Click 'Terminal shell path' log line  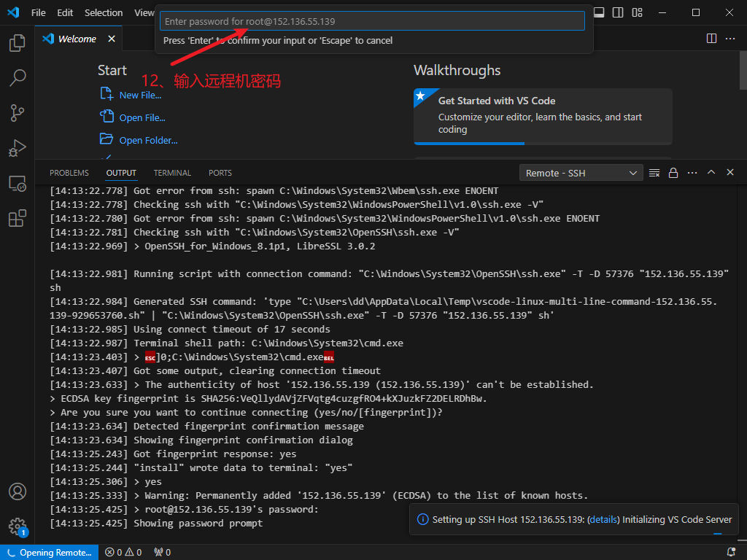point(226,343)
